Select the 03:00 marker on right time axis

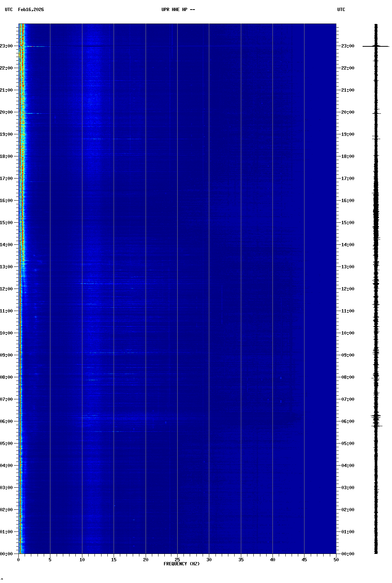348,488
